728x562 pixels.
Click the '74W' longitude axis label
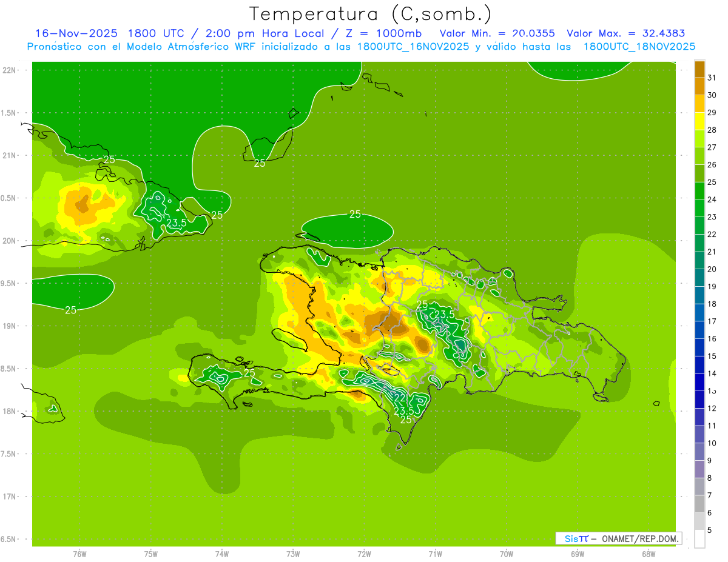tap(222, 554)
